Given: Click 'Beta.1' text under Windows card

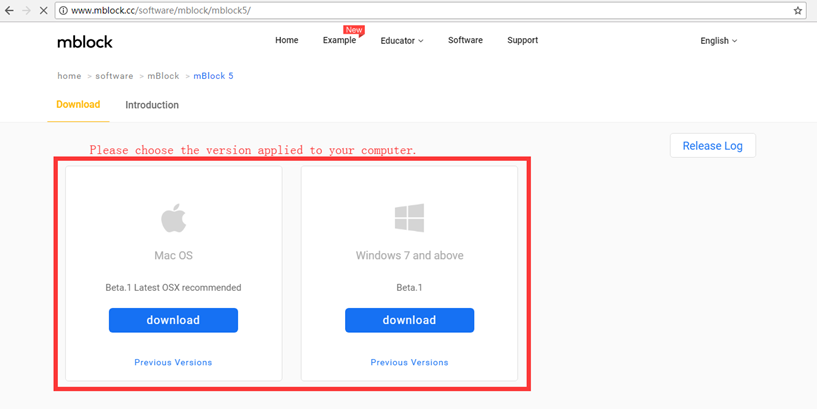Looking at the screenshot, I should pyautogui.click(x=410, y=287).
